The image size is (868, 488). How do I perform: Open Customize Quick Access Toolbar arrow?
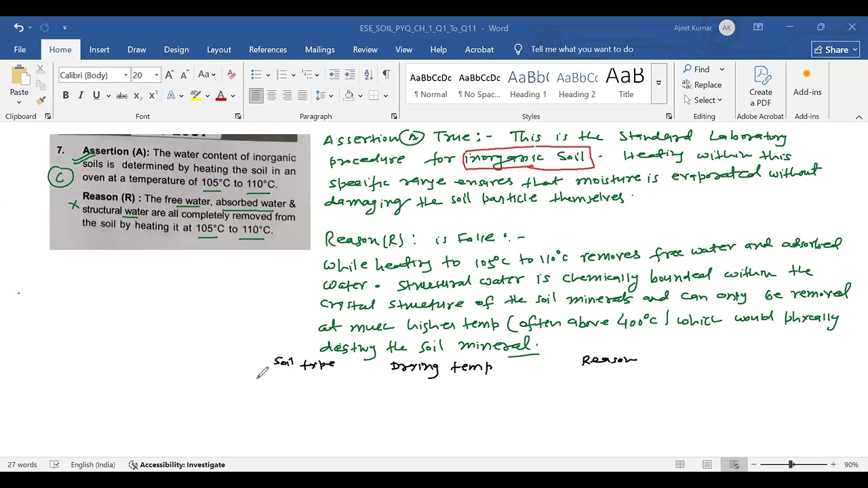pyautogui.click(x=64, y=28)
